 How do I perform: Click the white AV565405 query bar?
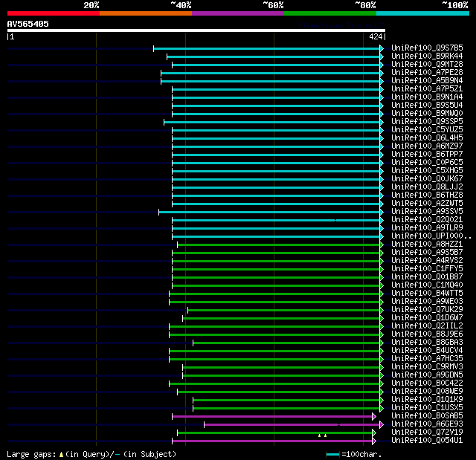tap(196, 30)
